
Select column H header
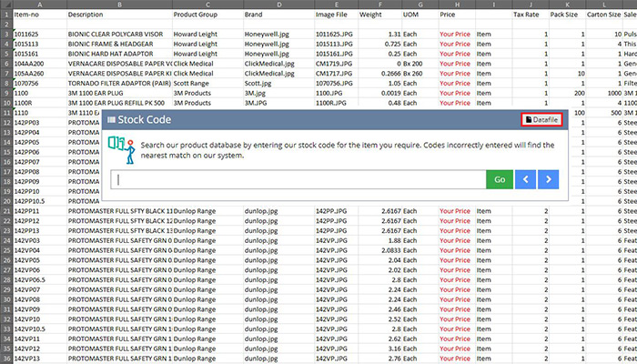[457, 5]
